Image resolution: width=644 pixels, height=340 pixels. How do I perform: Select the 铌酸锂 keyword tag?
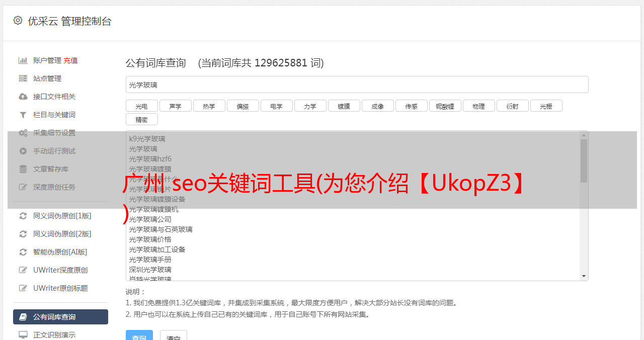445,106
